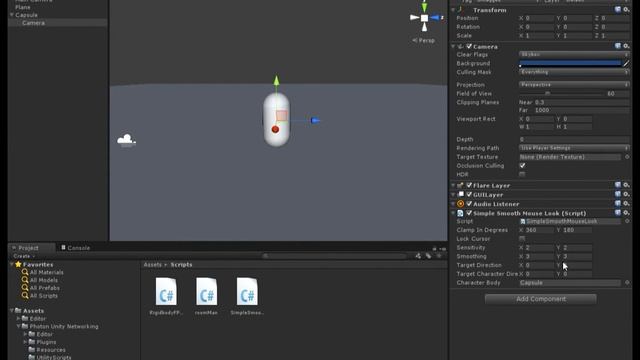Select Favorites star icon
This screenshot has width=640, height=360.
[x=18, y=264]
